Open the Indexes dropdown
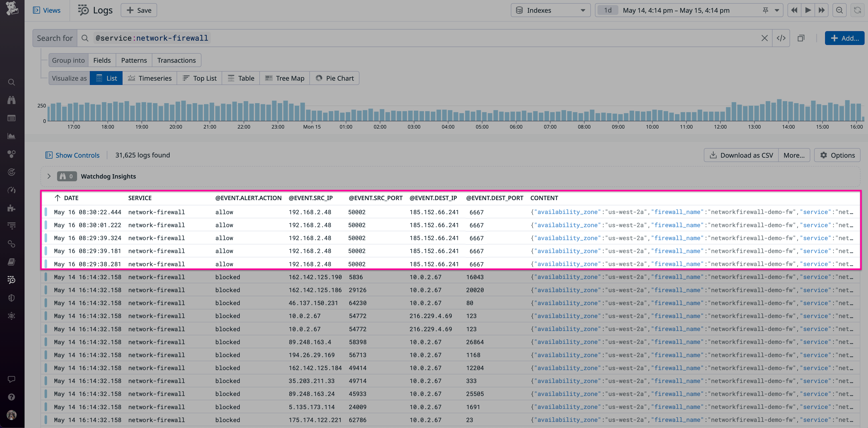This screenshot has height=428, width=868. (x=550, y=10)
